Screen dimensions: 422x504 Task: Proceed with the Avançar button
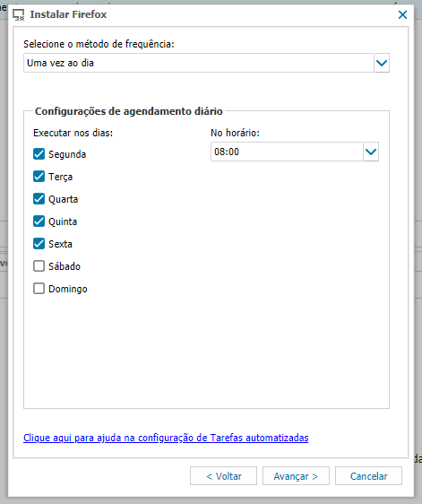296,476
